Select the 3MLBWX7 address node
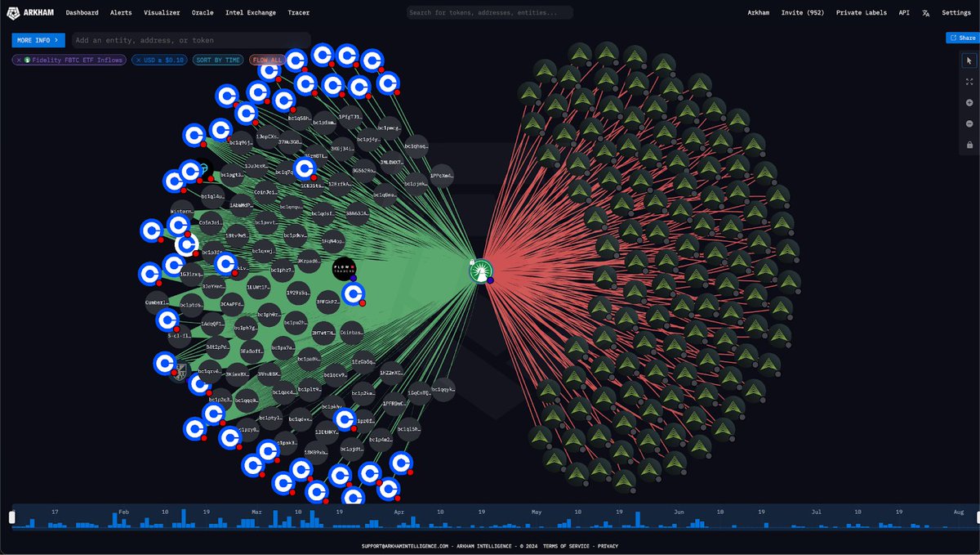The width and height of the screenshot is (980, 555). [x=391, y=162]
